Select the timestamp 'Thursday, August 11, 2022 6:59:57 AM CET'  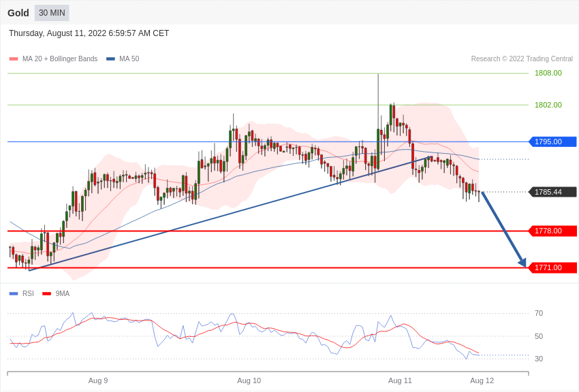pos(89,33)
